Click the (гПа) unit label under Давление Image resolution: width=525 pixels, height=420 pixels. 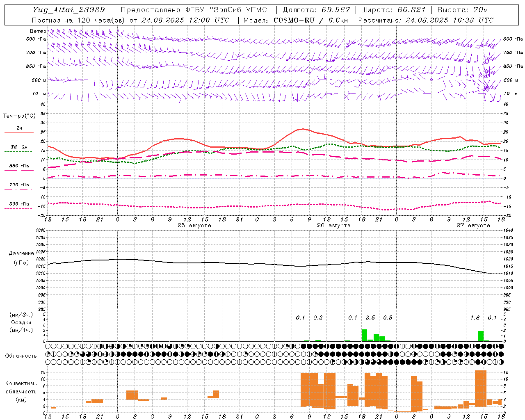[21, 263]
